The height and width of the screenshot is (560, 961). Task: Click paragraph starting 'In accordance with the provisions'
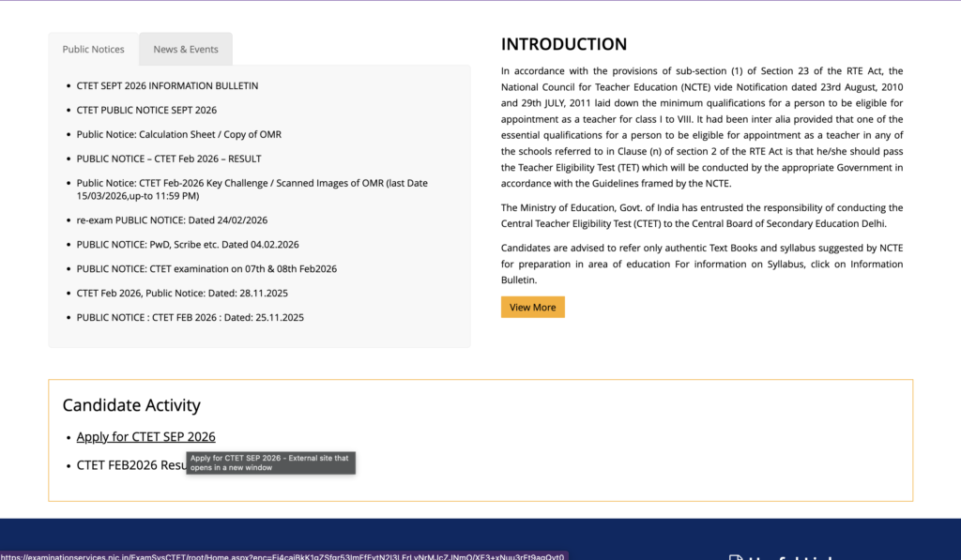pyautogui.click(x=702, y=127)
